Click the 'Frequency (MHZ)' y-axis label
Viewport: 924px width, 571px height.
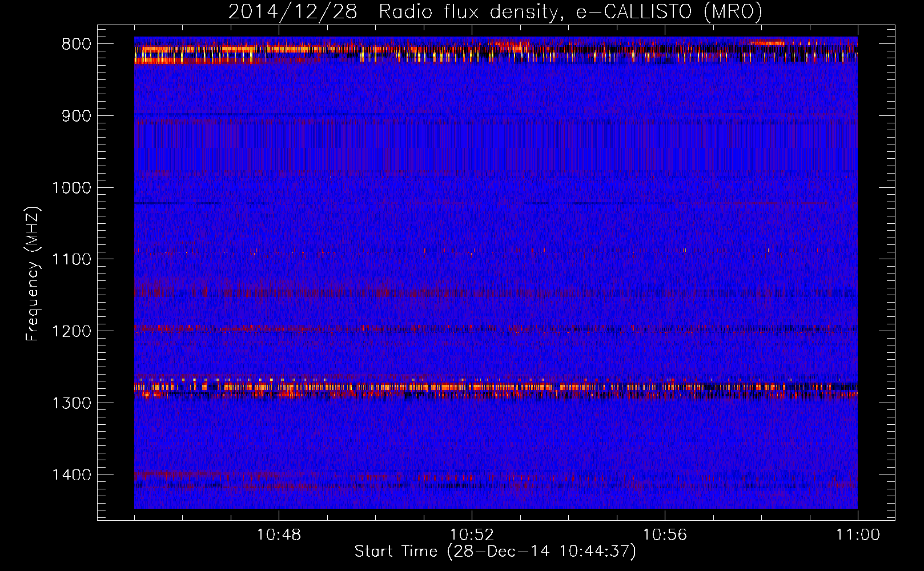[x=33, y=274]
